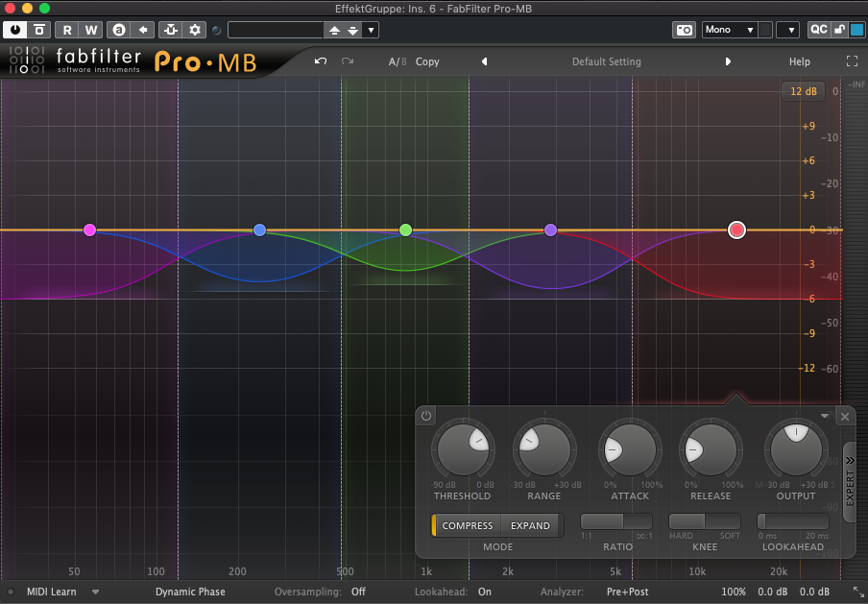Open the Mono channel dropdown
The width and height of the screenshot is (868, 604).
click(730, 30)
